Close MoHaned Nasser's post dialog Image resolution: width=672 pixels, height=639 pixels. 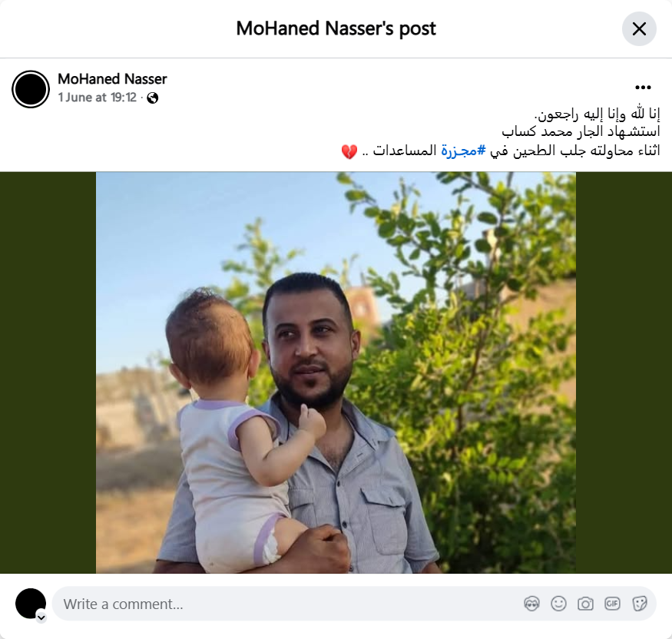(x=639, y=28)
